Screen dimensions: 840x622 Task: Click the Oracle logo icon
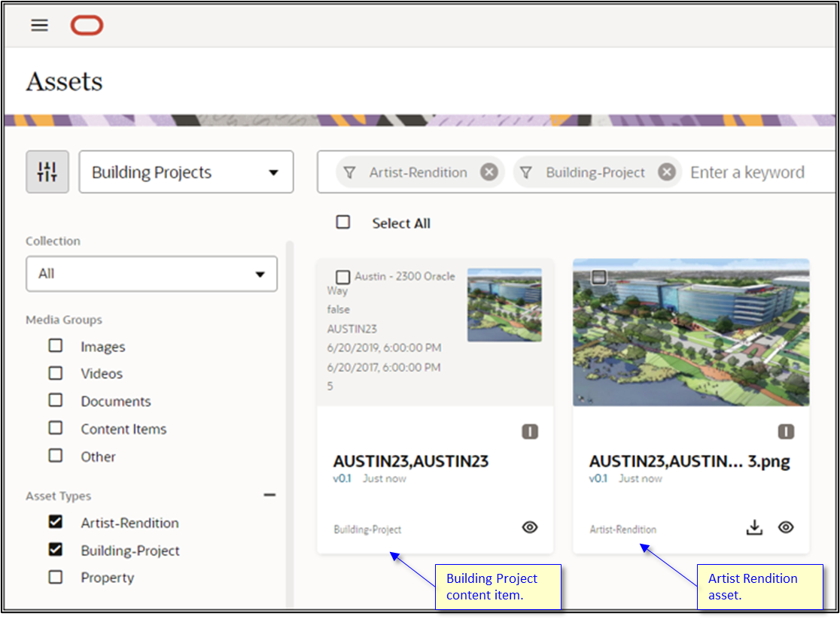pos(87,25)
